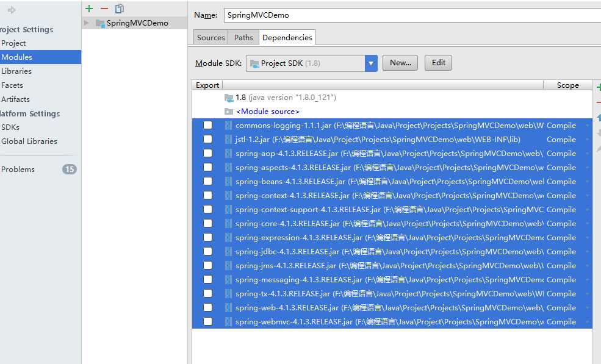The height and width of the screenshot is (364, 601).
Task: Click the red minus remove module icon
Action: coord(104,9)
